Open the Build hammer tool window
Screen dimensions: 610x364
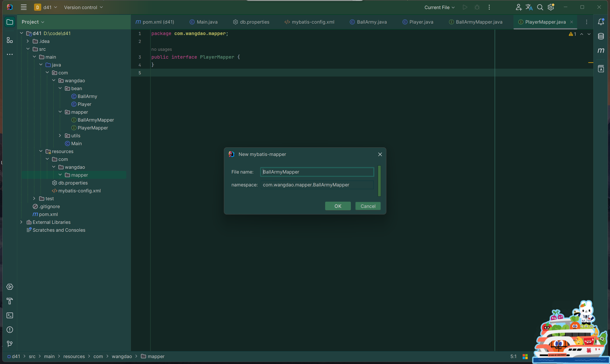click(10, 301)
